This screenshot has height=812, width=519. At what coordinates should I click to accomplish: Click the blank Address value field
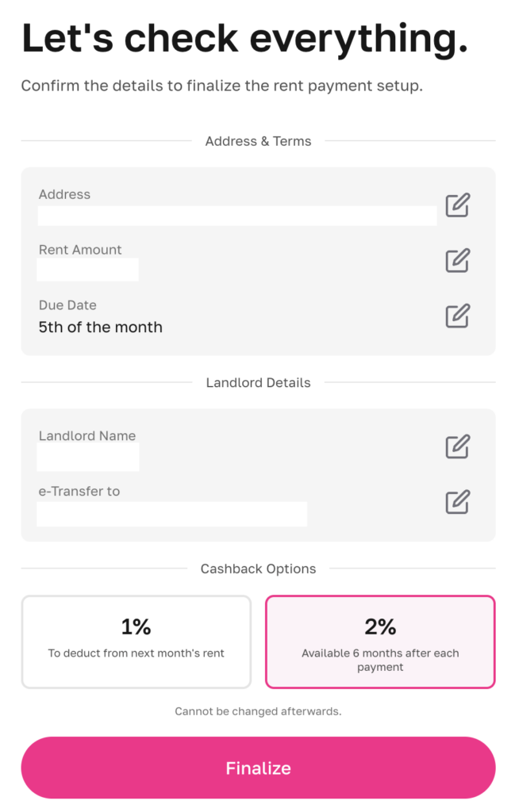click(x=237, y=216)
